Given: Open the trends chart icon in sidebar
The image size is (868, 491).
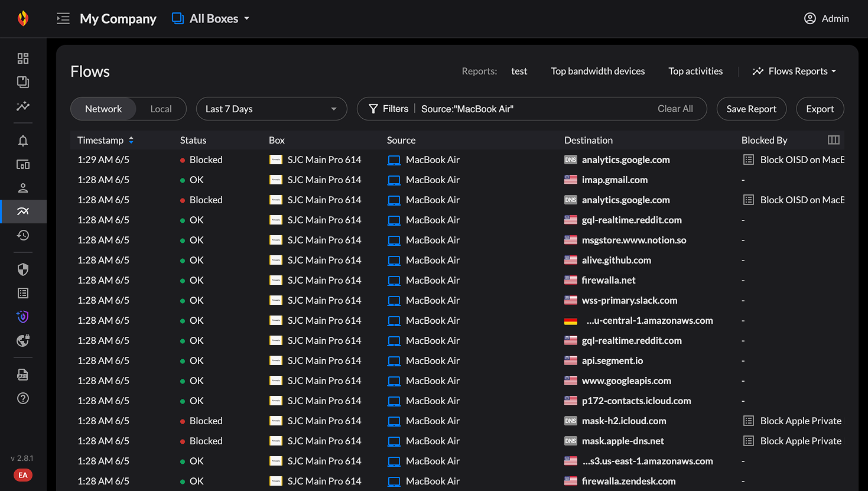Looking at the screenshot, I should coord(23,106).
